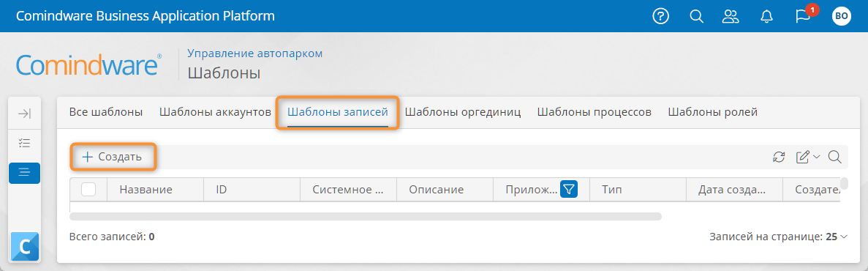Switch to Шаблоны процессов tab
The width and height of the screenshot is (868, 271).
tap(594, 112)
